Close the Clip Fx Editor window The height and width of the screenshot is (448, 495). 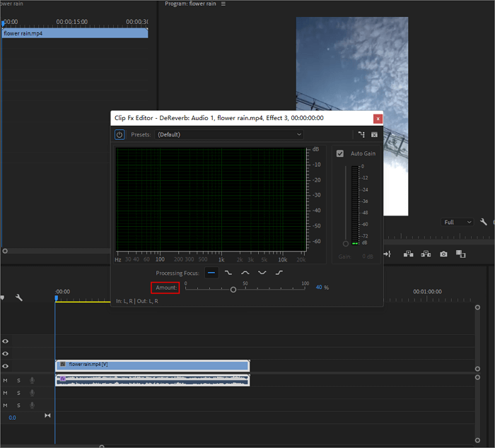coord(378,119)
